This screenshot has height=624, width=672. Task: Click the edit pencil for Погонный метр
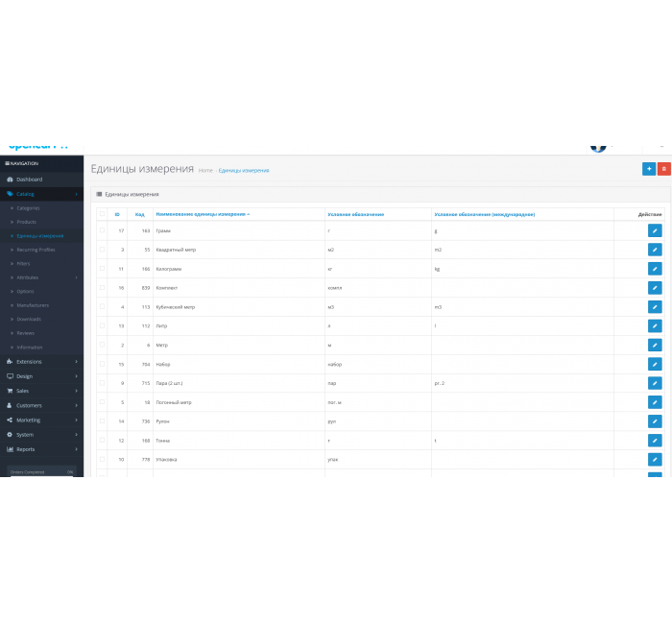pyautogui.click(x=655, y=402)
